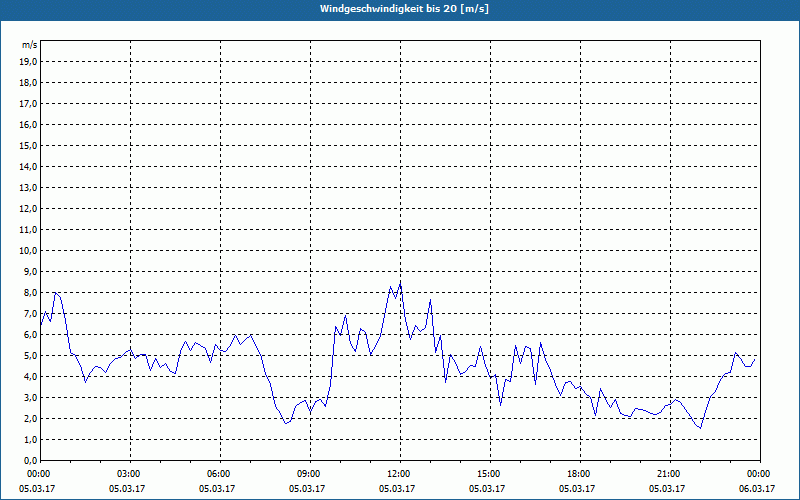This screenshot has width=800, height=500.
Task: Click the chart title Windgeschwindigkeit bis 20 [m/s]
Action: [404, 9]
